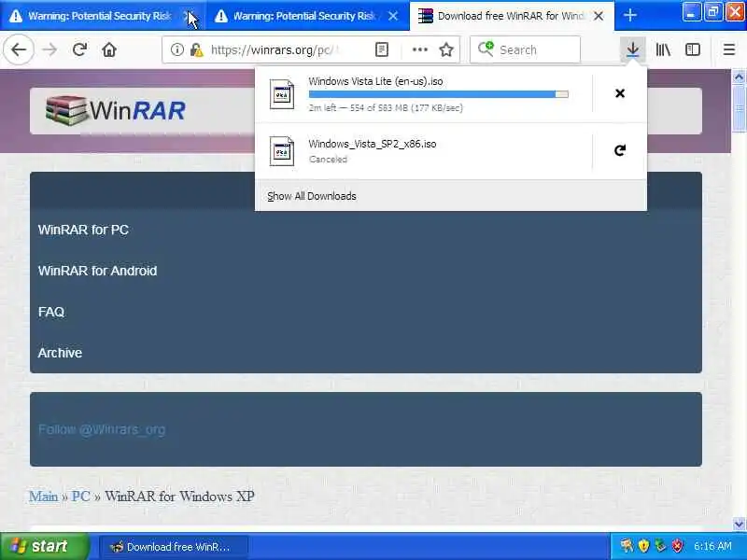The width and height of the screenshot is (747, 560).
Task: Close the second Warning security risk tab
Action: (x=393, y=16)
